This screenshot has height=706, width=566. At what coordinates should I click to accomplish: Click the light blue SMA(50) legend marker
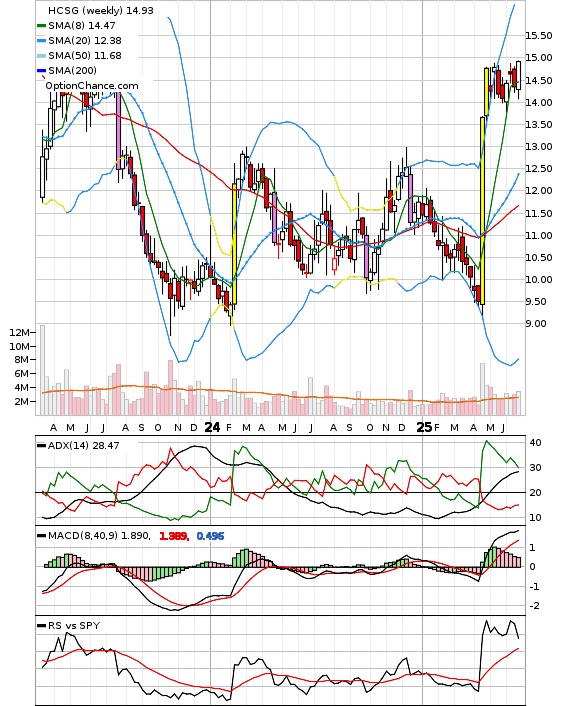click(41, 56)
